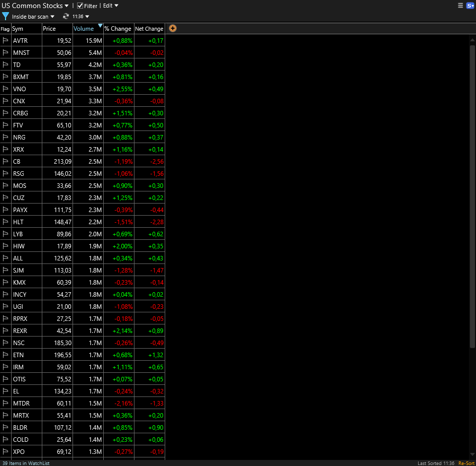Flag the VNO stock row
Screen dimensions: 476x466
pos(6,89)
